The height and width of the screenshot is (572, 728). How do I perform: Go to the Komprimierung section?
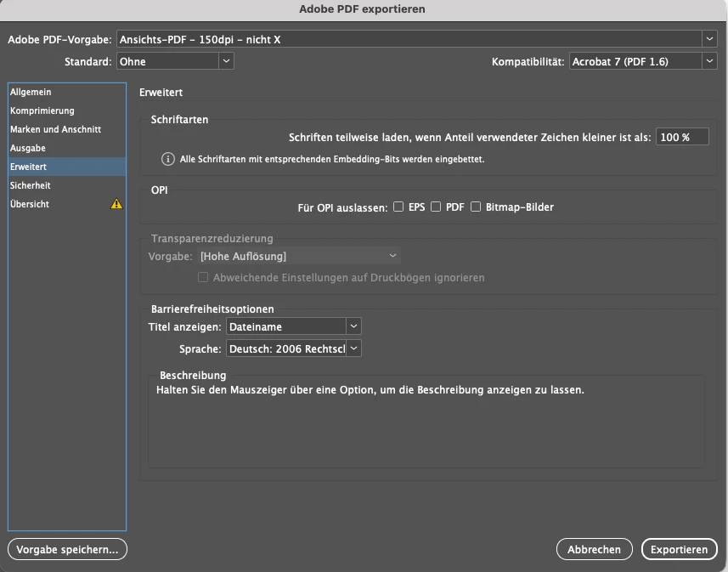coord(67,110)
